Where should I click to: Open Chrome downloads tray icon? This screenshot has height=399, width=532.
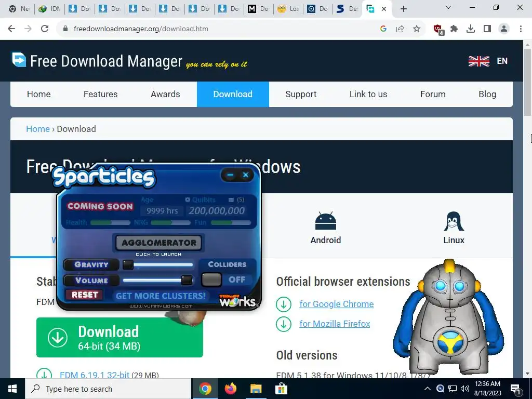471,29
